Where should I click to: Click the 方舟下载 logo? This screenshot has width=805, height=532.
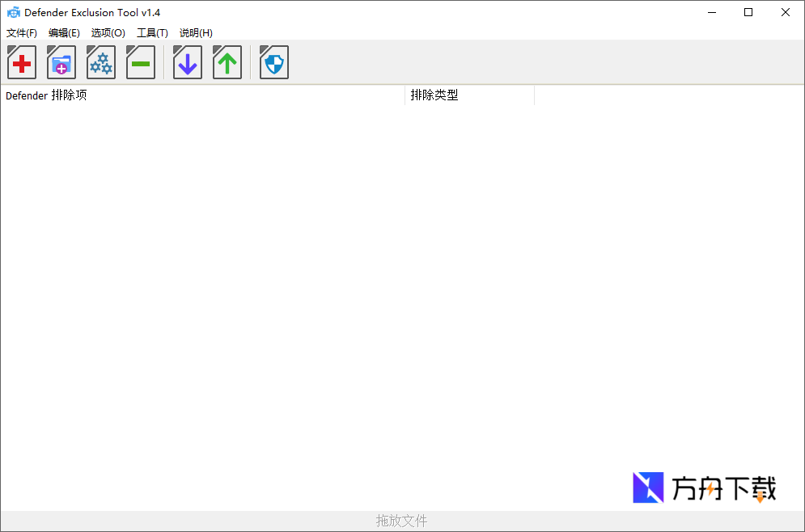[x=705, y=488]
